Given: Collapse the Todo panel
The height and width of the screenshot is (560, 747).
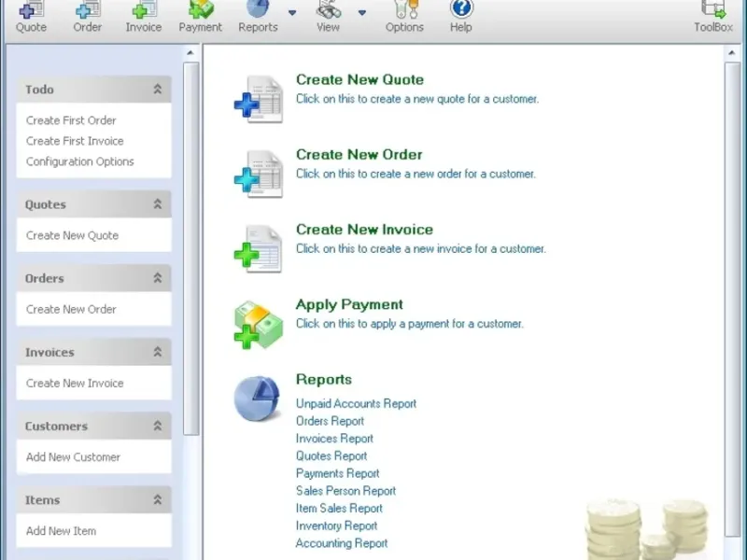Looking at the screenshot, I should point(157,89).
